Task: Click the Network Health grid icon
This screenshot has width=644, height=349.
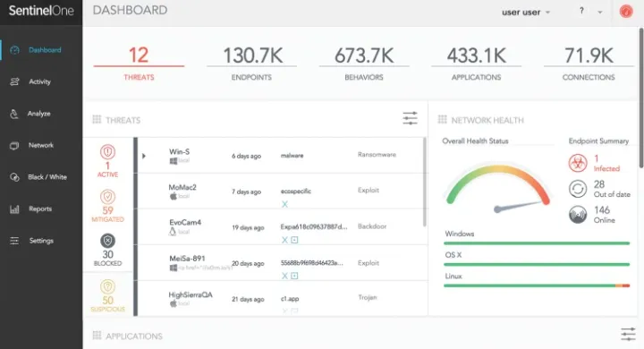Action: pos(443,120)
